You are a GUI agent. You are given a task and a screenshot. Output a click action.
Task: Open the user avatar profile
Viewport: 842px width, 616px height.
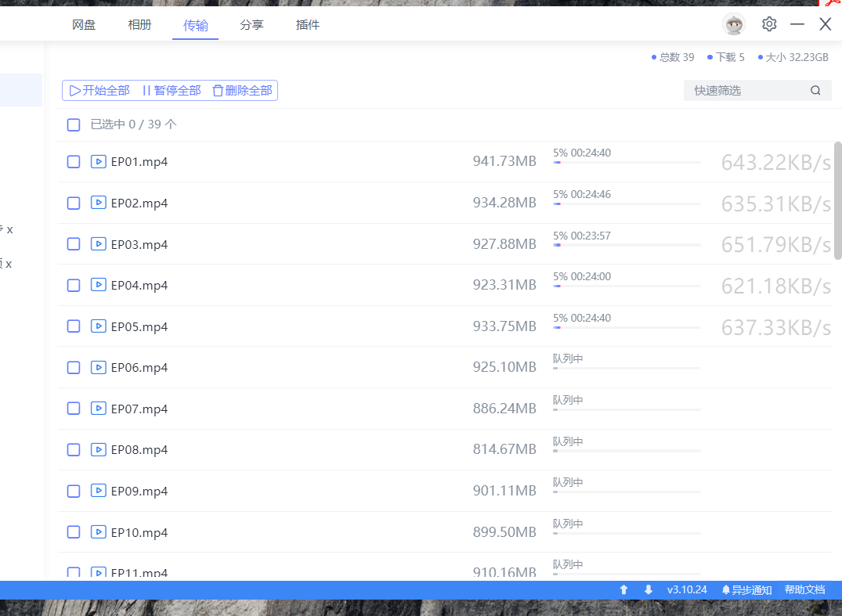click(734, 24)
